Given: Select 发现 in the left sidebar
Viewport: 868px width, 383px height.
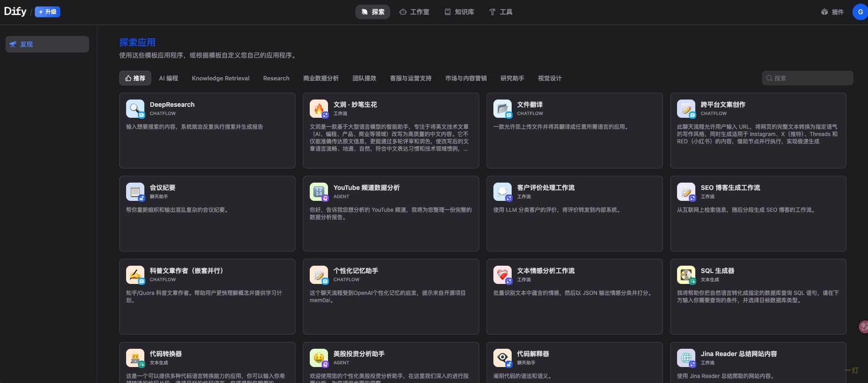Looking at the screenshot, I should coord(47,44).
